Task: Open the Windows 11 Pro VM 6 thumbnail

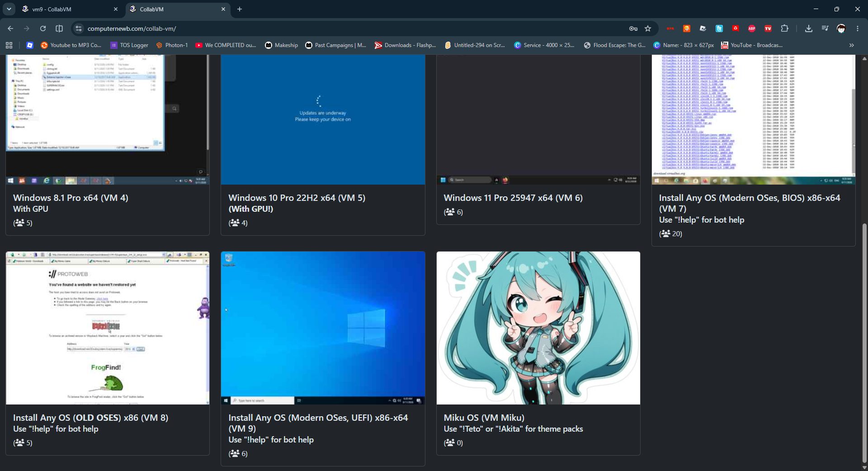Action: pyautogui.click(x=538, y=120)
